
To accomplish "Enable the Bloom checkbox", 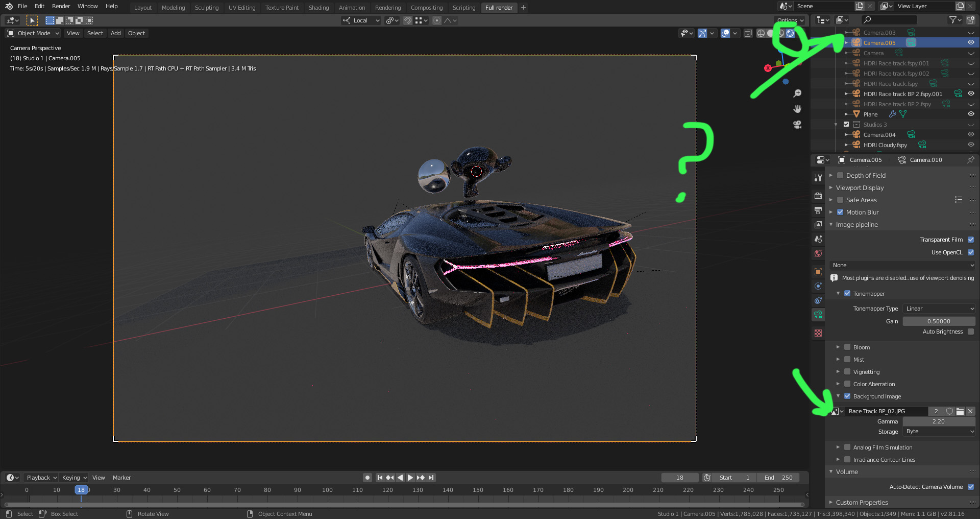I will tap(847, 347).
